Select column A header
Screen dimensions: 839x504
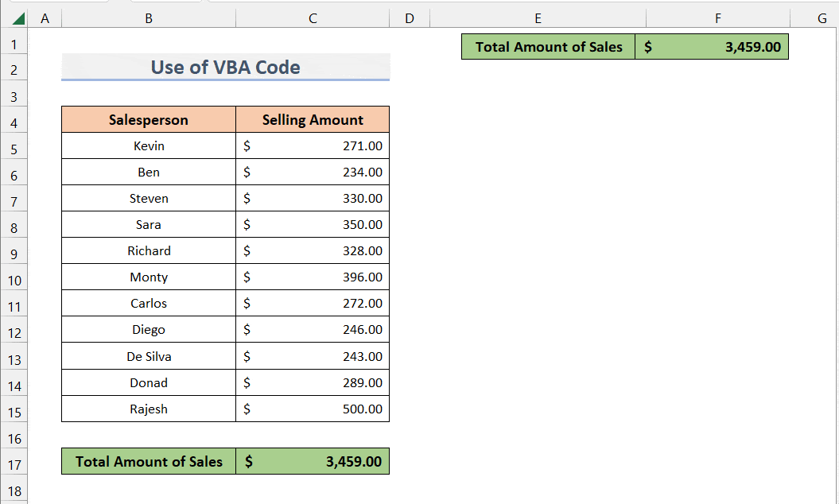45,19
